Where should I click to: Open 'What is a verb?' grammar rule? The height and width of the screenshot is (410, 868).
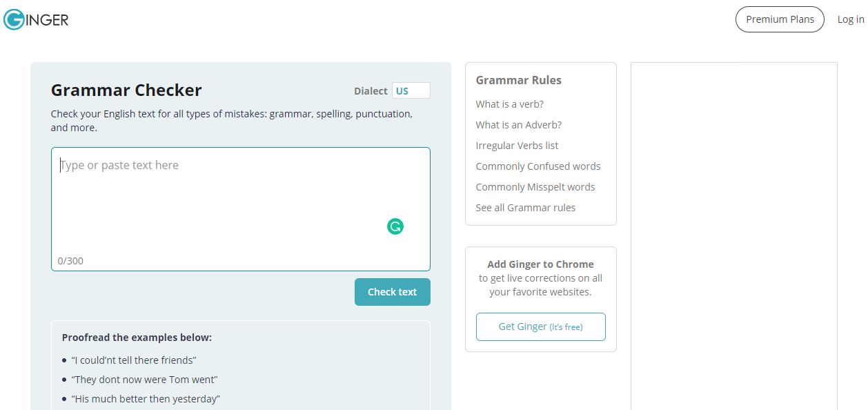510,104
